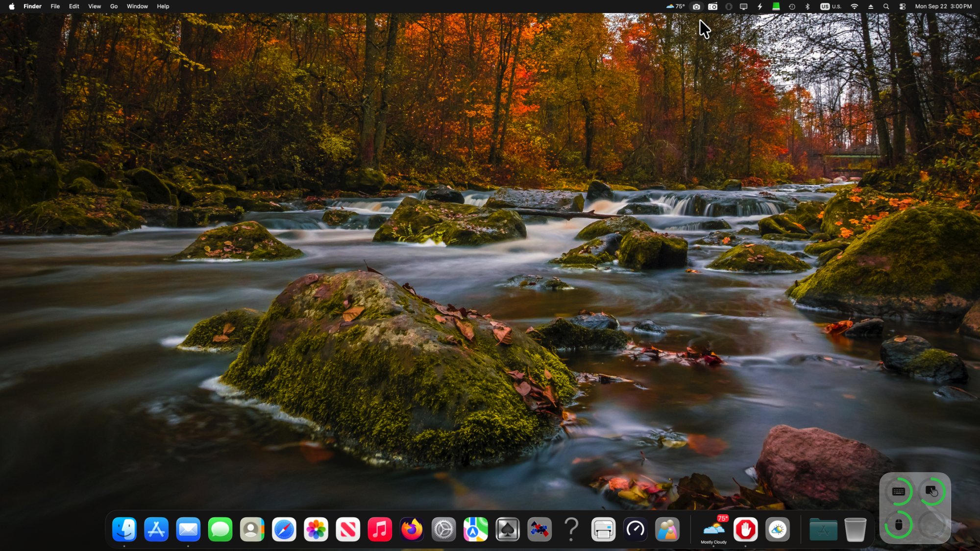
Task: Launch the Music app in Dock
Action: point(380,529)
